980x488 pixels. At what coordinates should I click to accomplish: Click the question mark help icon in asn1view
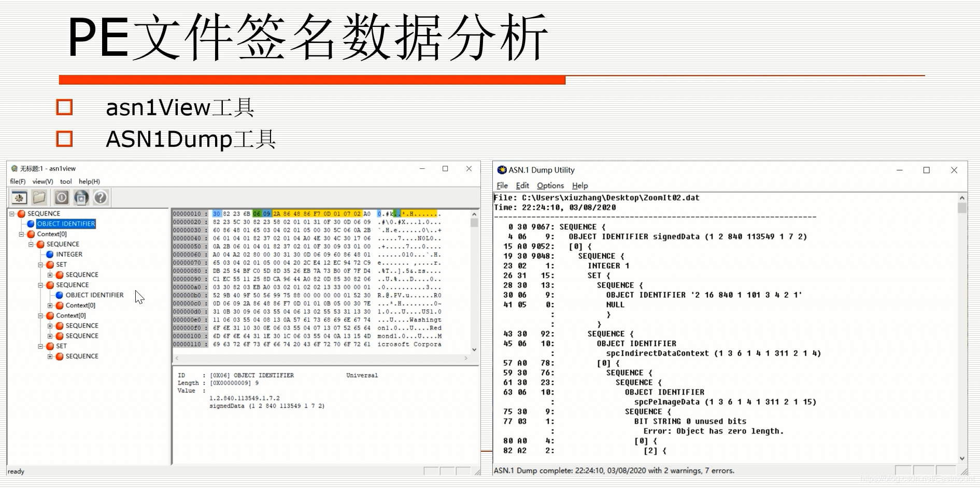click(x=101, y=197)
